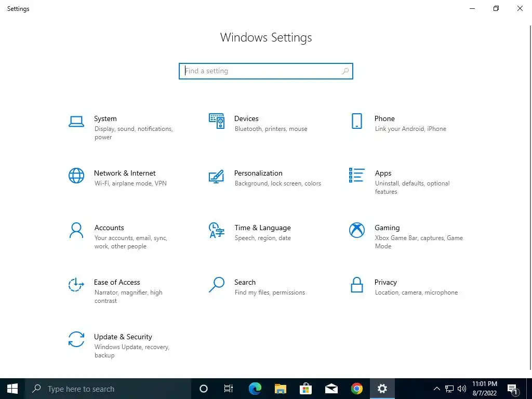The width and height of the screenshot is (532, 399).
Task: Launch Google Chrome from the taskbar
Action: [356, 389]
